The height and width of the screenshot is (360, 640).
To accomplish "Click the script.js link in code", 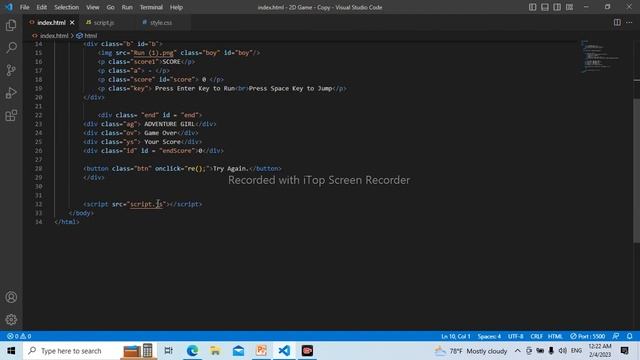I will (146, 204).
